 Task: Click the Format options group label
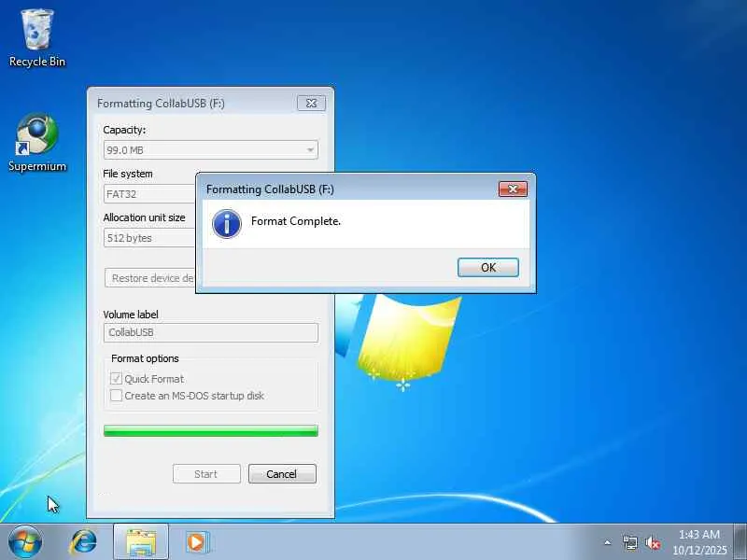point(145,358)
